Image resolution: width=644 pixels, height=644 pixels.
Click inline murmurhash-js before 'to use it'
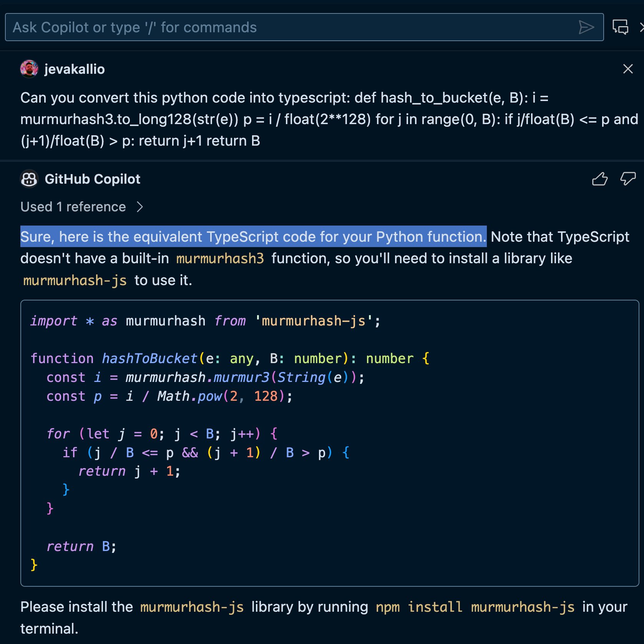(75, 281)
